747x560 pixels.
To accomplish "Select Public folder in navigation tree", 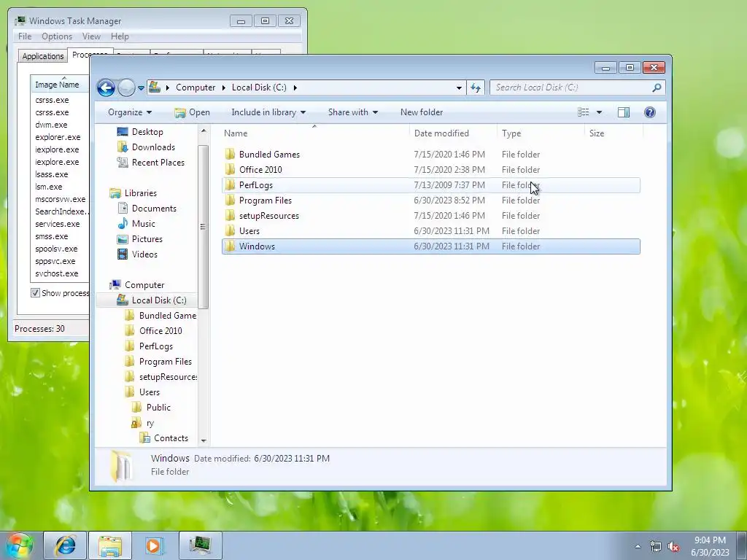I will pyautogui.click(x=158, y=407).
